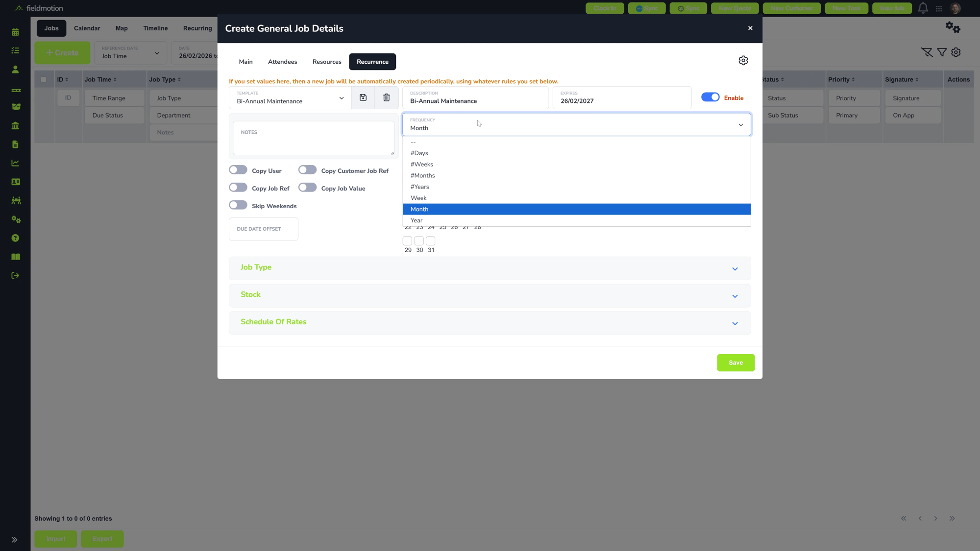Open the Template dropdown
The width and height of the screenshot is (980, 551).
[290, 97]
